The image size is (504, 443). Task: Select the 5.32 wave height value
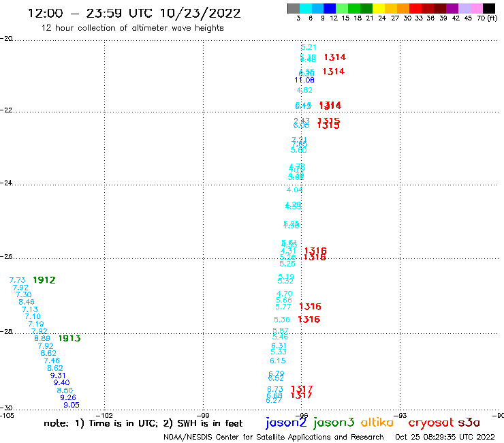[x=285, y=281]
